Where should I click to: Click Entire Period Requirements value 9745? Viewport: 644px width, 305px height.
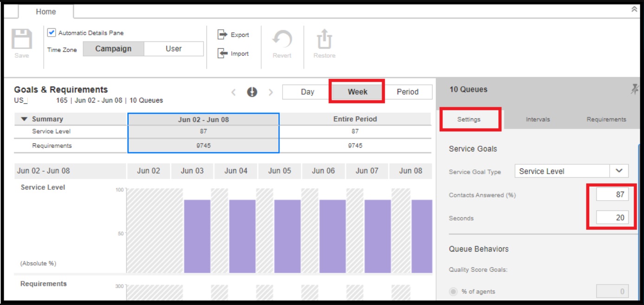355,146
